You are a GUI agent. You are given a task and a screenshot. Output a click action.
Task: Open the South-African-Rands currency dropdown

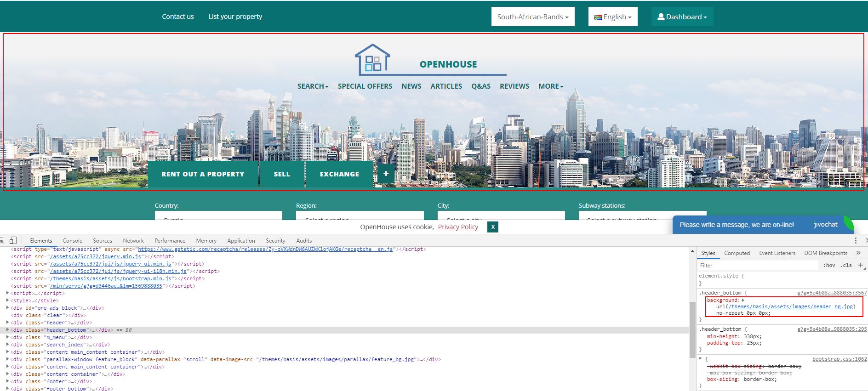click(x=533, y=17)
